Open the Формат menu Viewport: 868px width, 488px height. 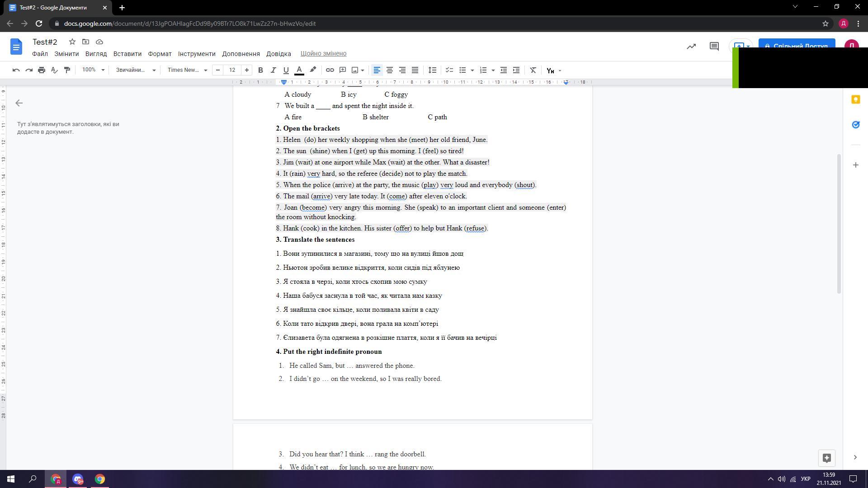(x=160, y=53)
